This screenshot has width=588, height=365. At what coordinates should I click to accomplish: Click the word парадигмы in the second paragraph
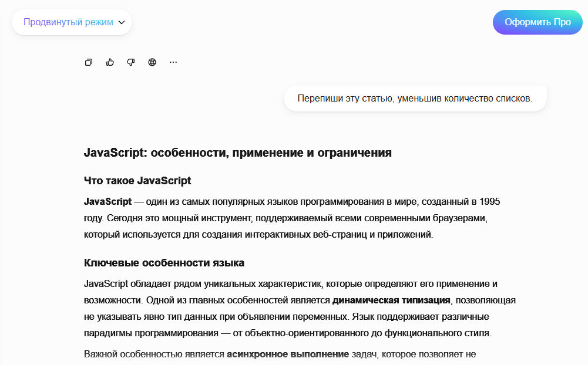107,333
